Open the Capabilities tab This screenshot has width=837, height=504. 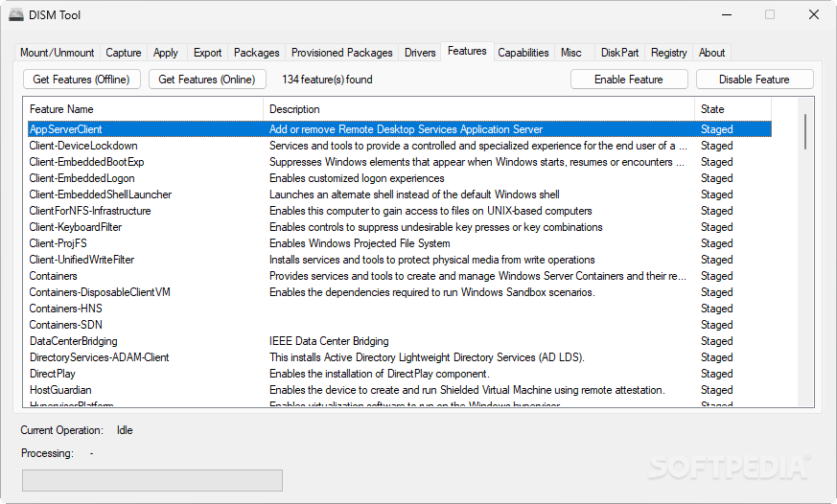coord(523,53)
